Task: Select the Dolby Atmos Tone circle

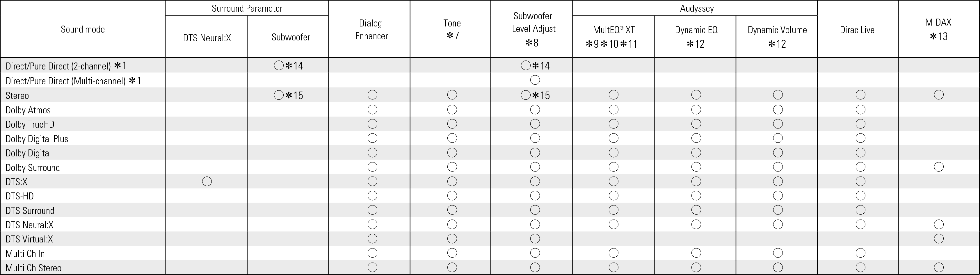Action: pos(452,110)
